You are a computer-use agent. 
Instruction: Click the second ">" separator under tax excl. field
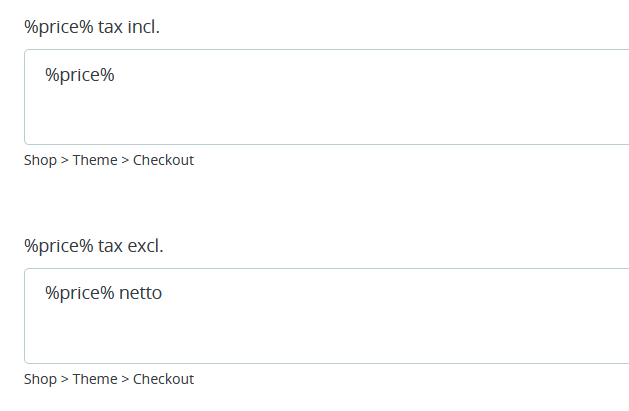[125, 379]
